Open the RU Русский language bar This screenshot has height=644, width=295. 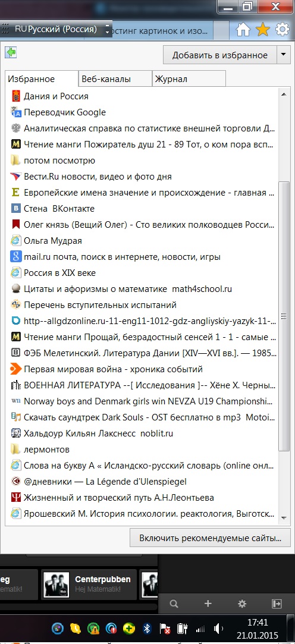coord(57,30)
